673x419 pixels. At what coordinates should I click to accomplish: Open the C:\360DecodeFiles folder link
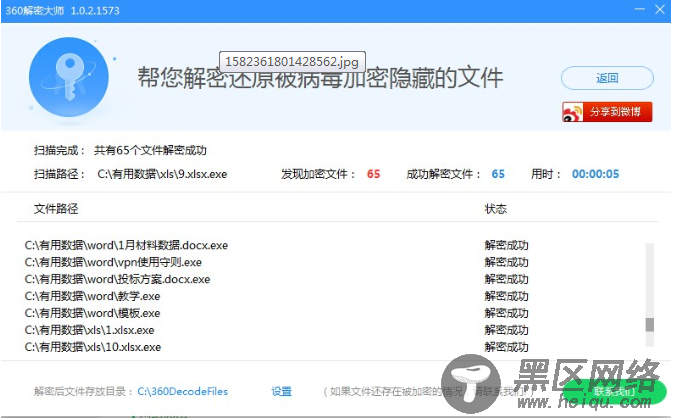coord(182,391)
